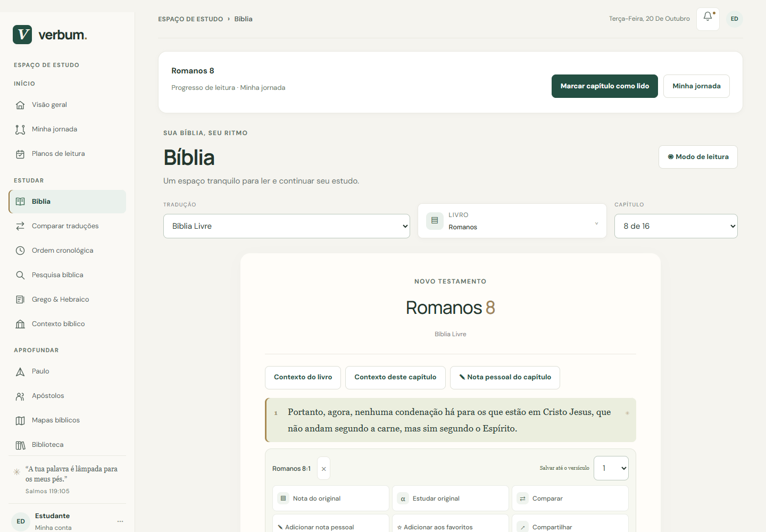The width and height of the screenshot is (766, 532).
Task: Expand the Livro selector Romanos
Action: 512,221
